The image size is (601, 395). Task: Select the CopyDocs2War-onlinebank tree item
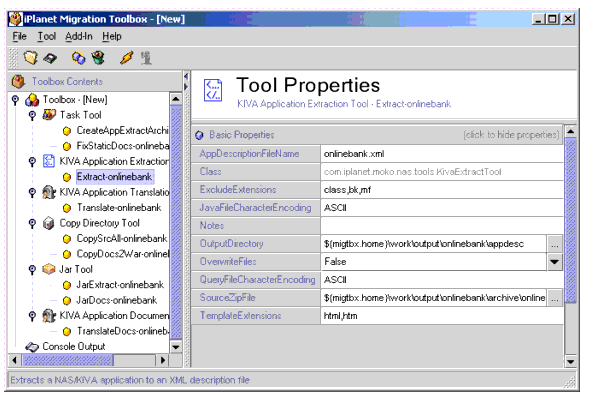[x=123, y=254]
